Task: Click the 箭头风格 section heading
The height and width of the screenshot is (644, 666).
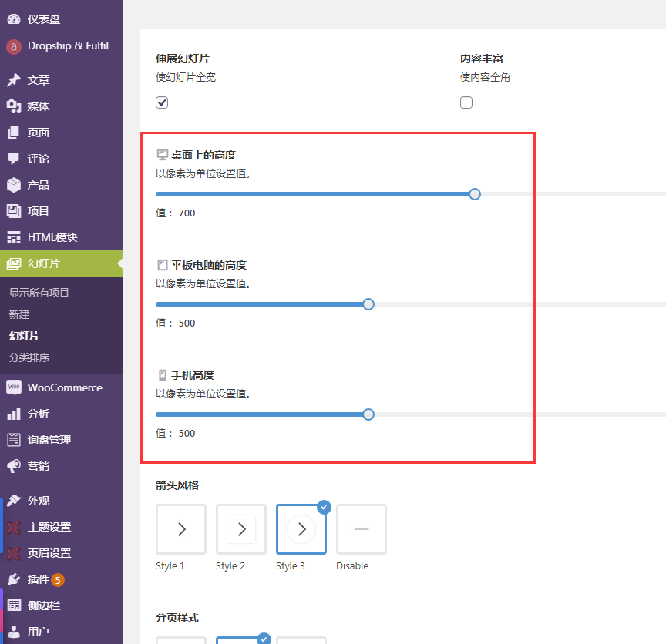Action: coord(177,485)
